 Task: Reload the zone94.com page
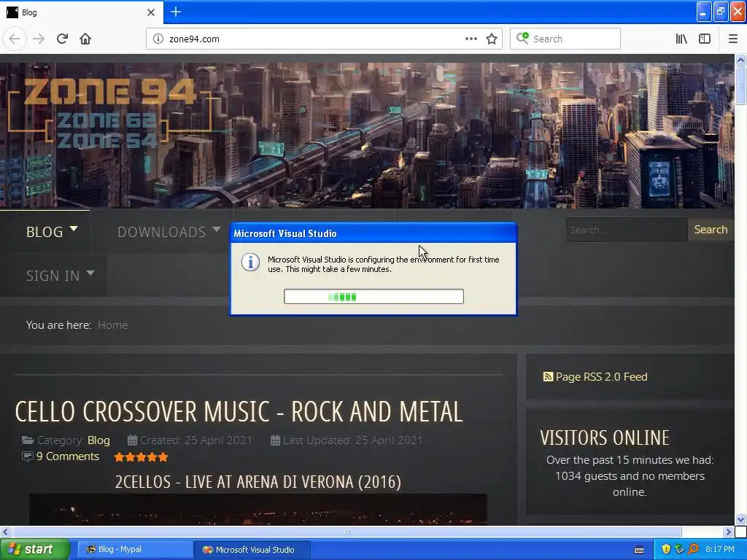[63, 39]
